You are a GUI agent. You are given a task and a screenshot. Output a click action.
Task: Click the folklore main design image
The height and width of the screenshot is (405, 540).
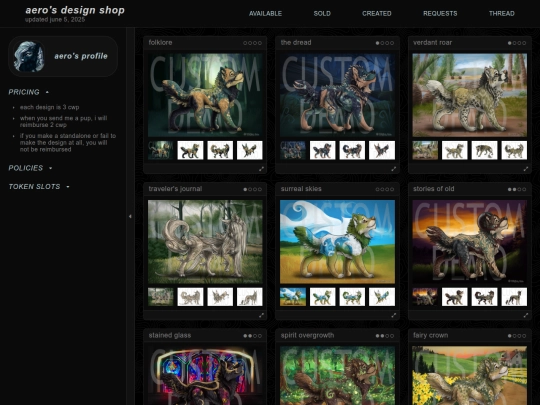click(x=205, y=95)
